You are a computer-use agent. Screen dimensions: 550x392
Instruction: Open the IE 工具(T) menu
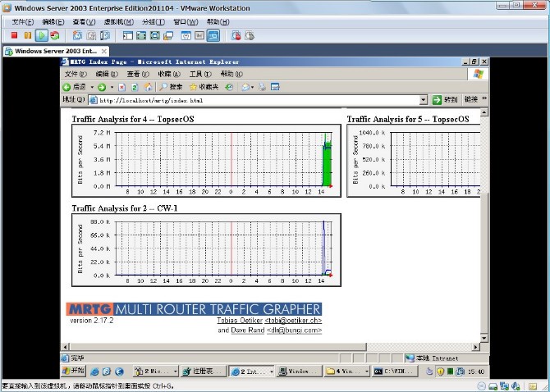[x=199, y=74]
